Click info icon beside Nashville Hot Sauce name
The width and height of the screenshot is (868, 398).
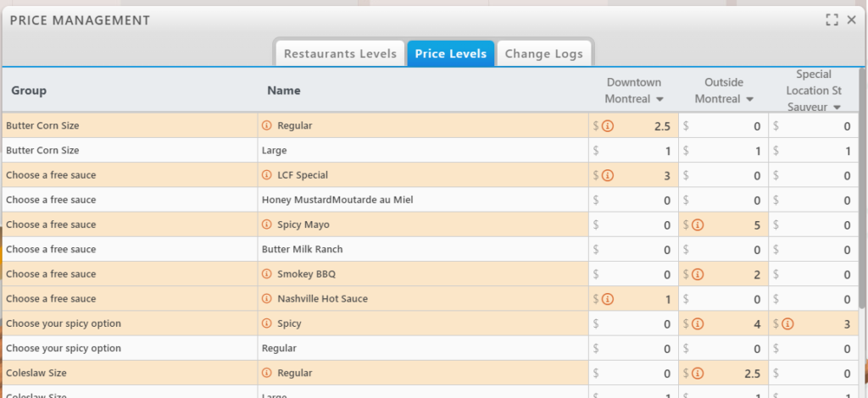tap(266, 299)
